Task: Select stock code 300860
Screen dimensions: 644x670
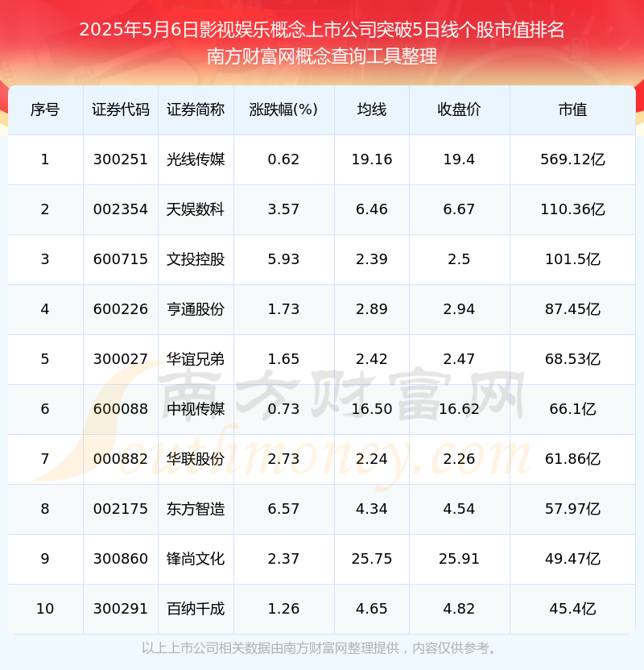Action: [121, 559]
